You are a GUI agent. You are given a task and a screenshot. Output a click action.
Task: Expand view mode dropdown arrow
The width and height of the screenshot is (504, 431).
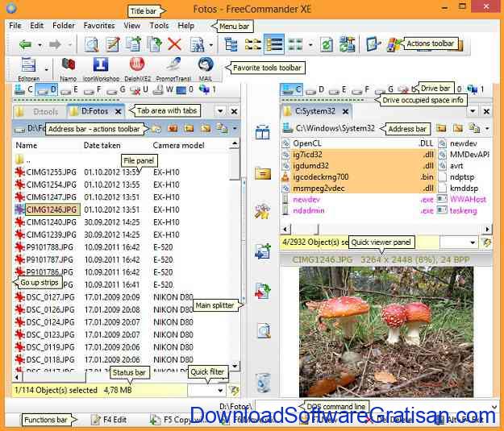[x=310, y=44]
